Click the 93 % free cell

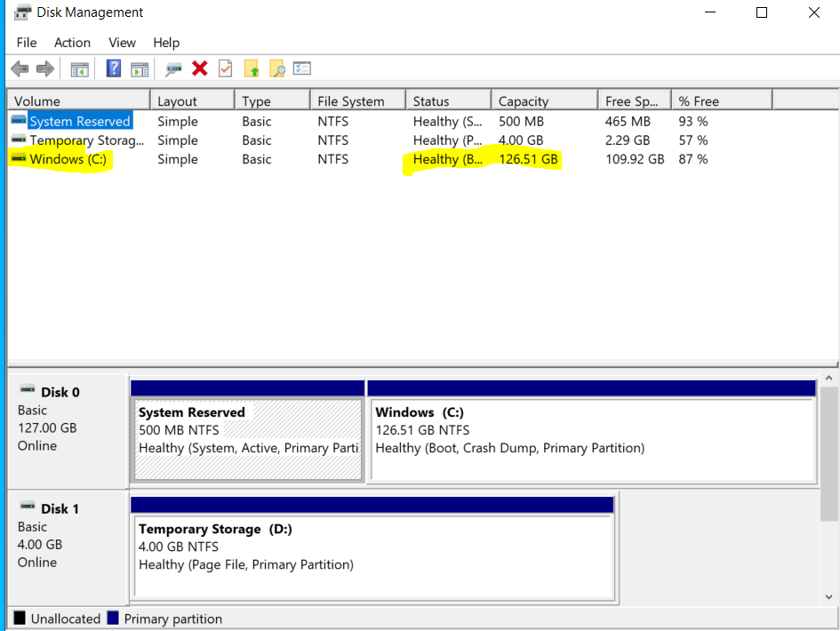pyautogui.click(x=693, y=122)
